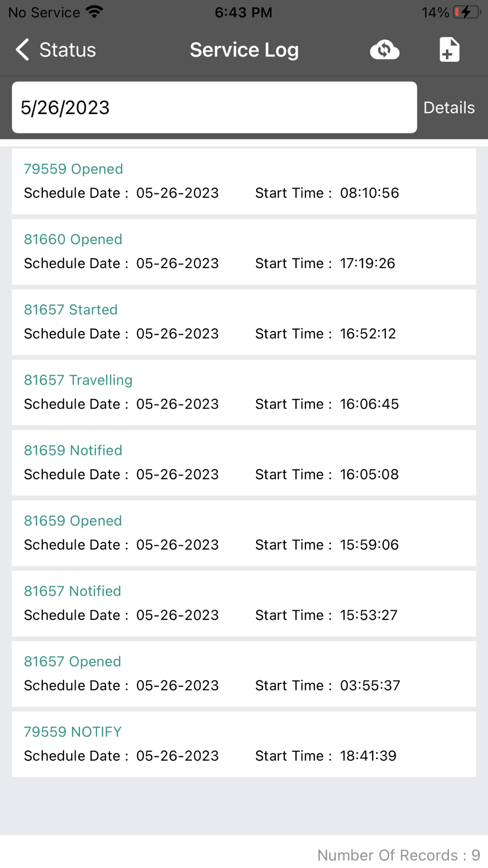Screen dimensions: 488x868
Task: Tap the cloud sync icon
Action: pyautogui.click(x=385, y=50)
